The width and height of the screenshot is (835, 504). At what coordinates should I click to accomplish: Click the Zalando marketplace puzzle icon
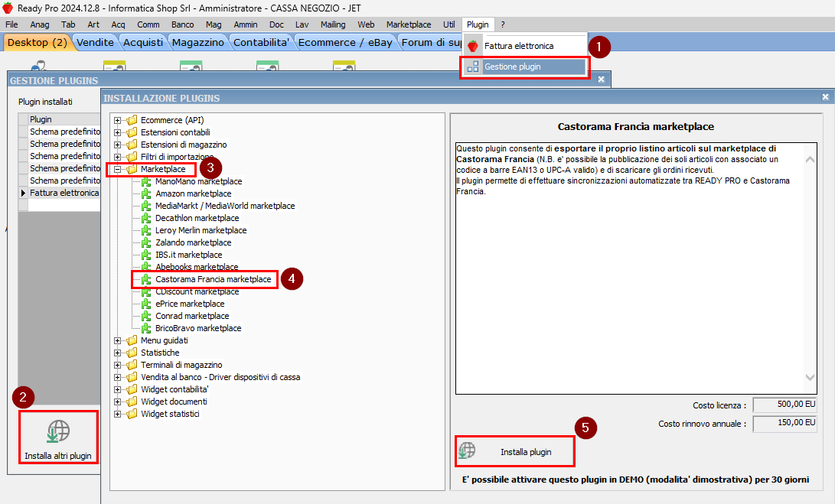point(146,242)
